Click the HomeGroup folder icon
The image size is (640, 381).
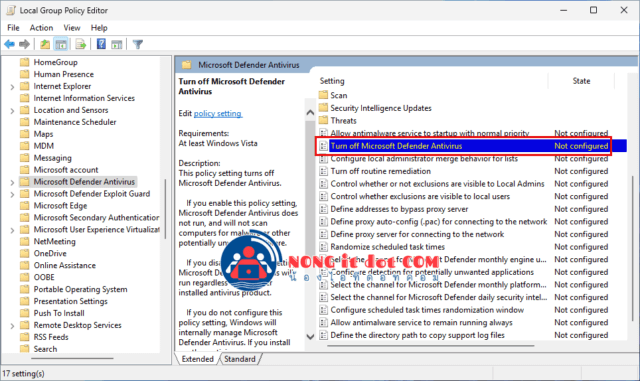coord(25,62)
